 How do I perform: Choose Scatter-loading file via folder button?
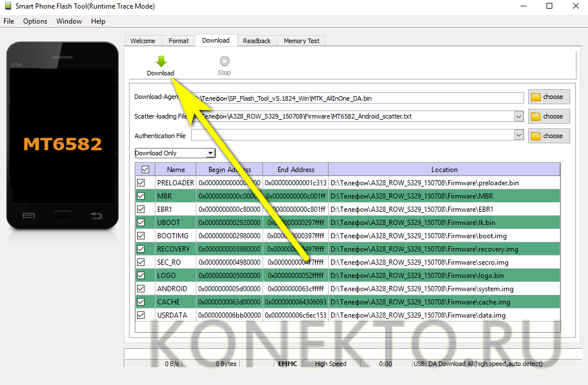pos(549,116)
